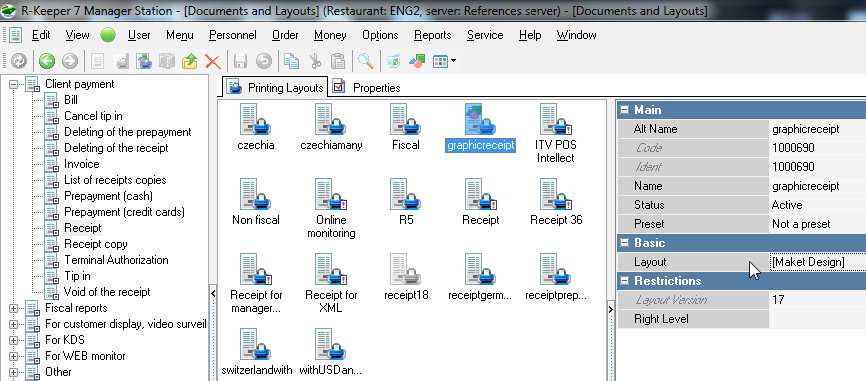Select Receipt copy tree item
Viewport: 866px width, 381px height.
click(x=96, y=245)
